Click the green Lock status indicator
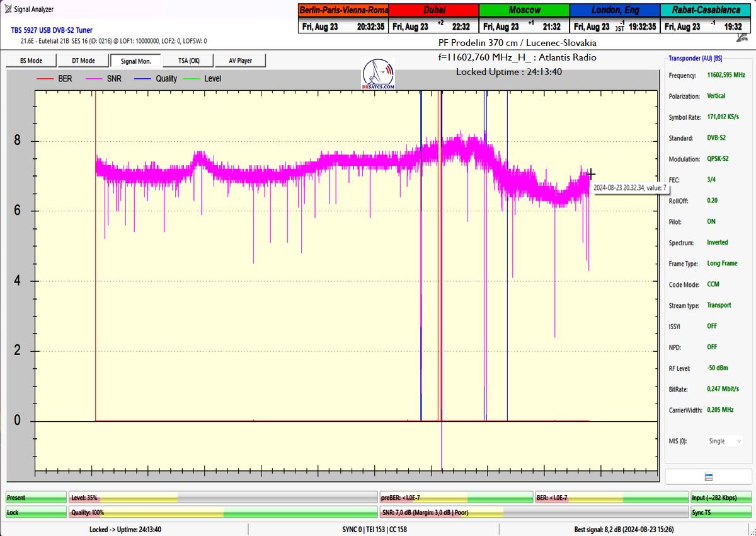Image resolution: width=756 pixels, height=536 pixels. [36, 513]
